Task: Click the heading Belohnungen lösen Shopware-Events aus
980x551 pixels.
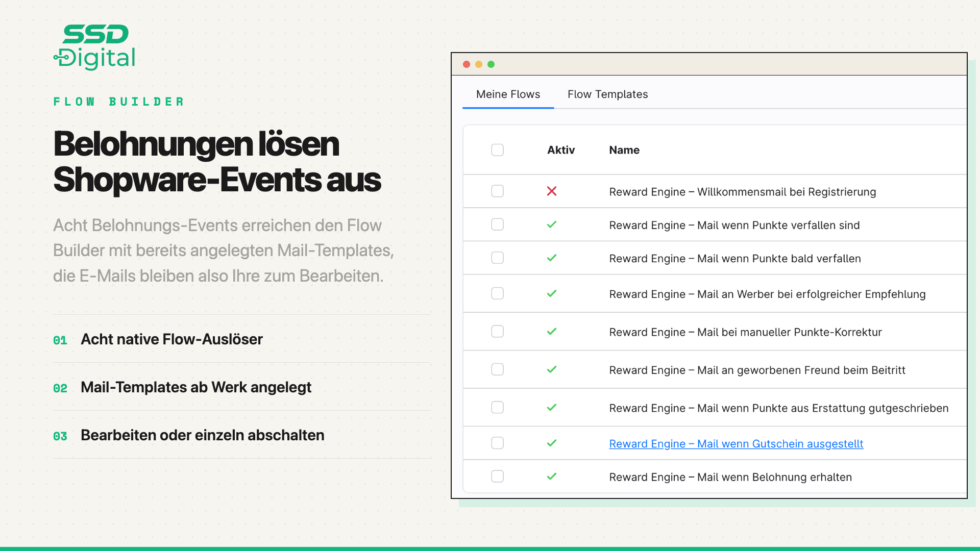Action: coord(217,162)
